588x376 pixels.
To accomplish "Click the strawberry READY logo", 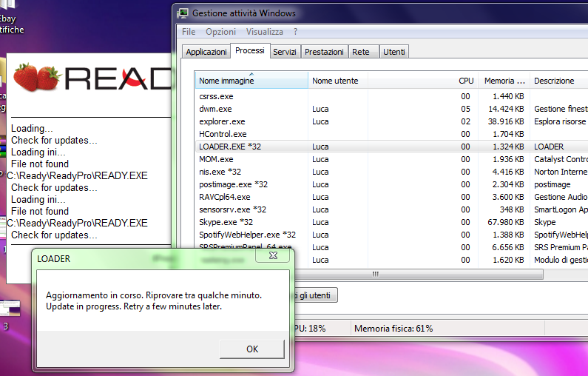I will coord(92,78).
